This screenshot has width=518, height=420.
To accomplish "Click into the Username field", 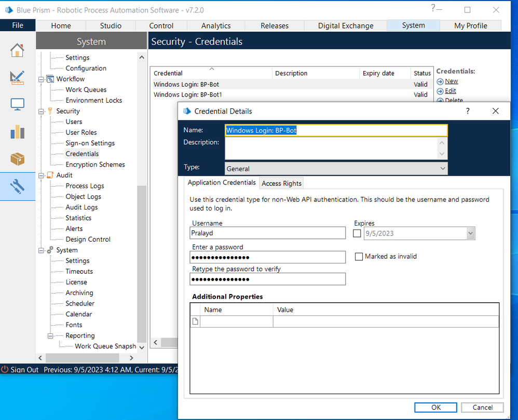I will click(268, 233).
